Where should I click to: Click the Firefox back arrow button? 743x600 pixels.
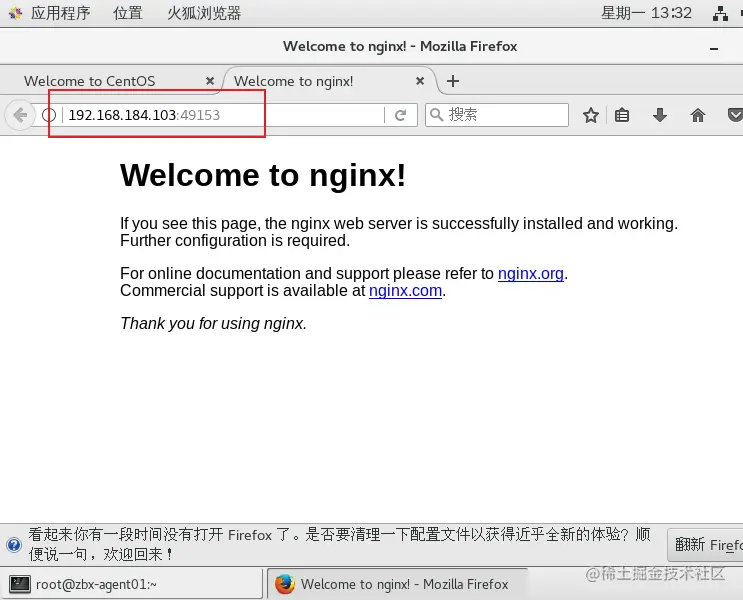click(20, 115)
